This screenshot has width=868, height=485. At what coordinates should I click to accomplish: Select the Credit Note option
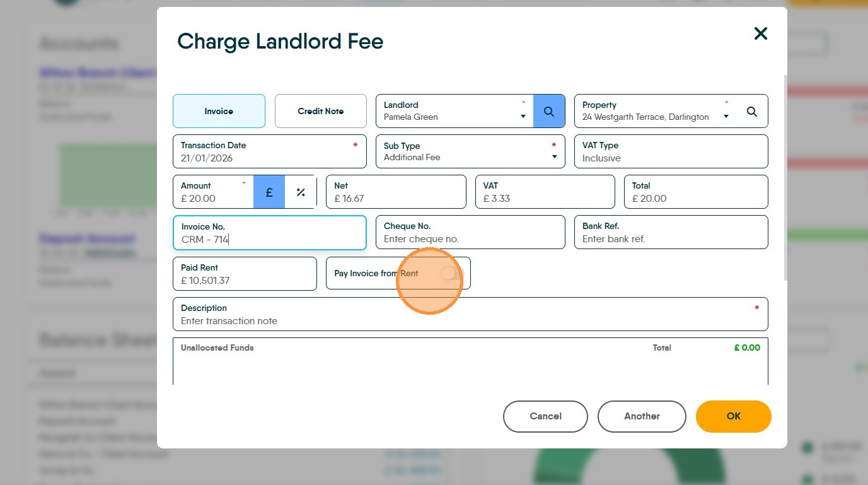[x=321, y=111]
